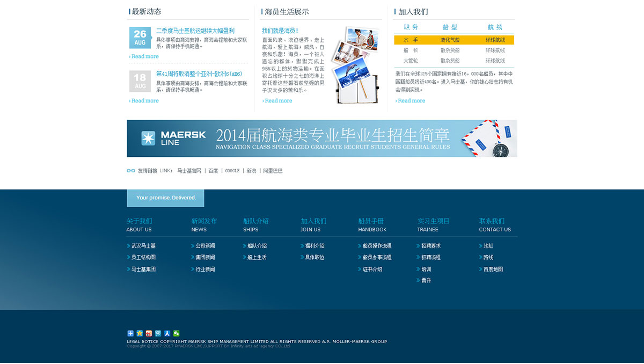
Task: Click the 26 AUG date badge
Action: pyautogui.click(x=140, y=38)
